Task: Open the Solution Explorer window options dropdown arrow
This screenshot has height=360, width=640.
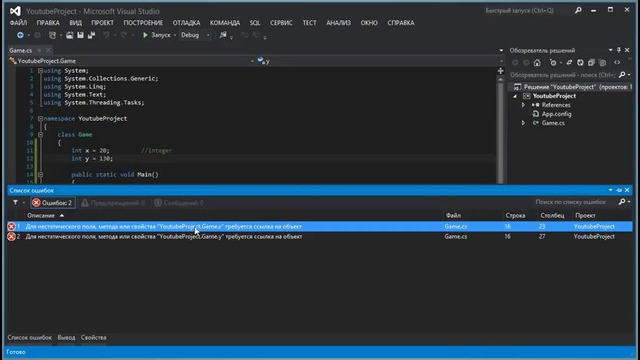Action: [611, 50]
